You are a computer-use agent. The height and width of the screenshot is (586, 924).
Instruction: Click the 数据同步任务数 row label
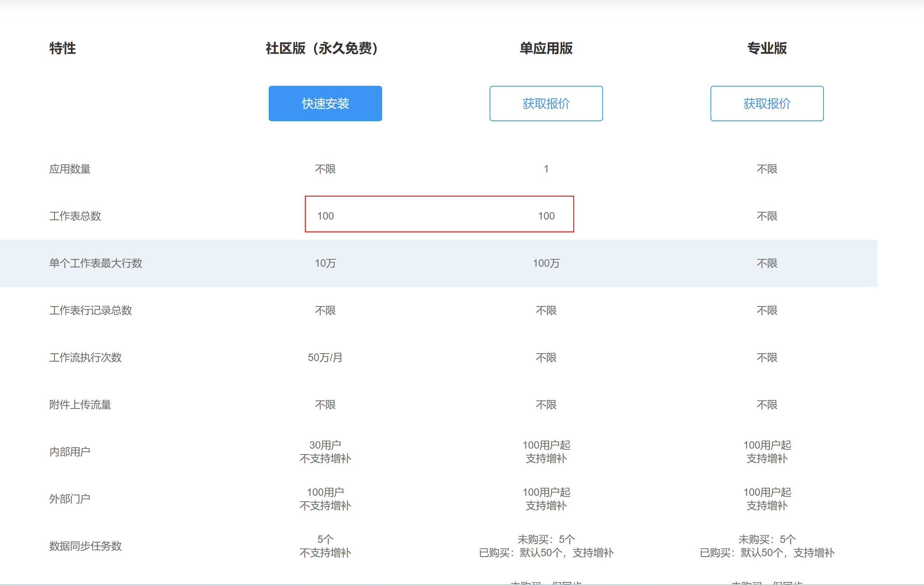pyautogui.click(x=85, y=546)
